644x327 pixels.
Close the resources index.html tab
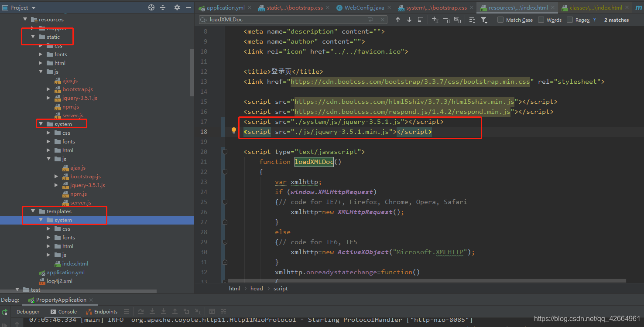[x=553, y=8]
